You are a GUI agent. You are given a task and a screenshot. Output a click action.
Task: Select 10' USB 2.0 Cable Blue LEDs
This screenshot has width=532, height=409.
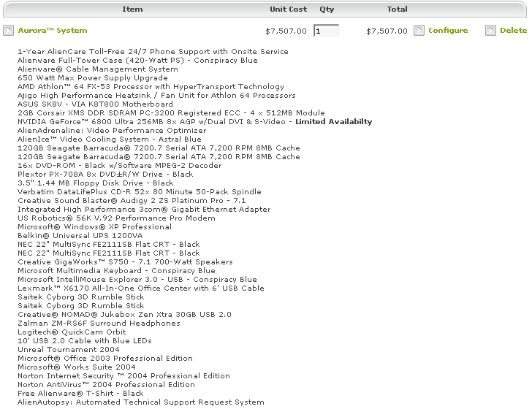coord(85,341)
